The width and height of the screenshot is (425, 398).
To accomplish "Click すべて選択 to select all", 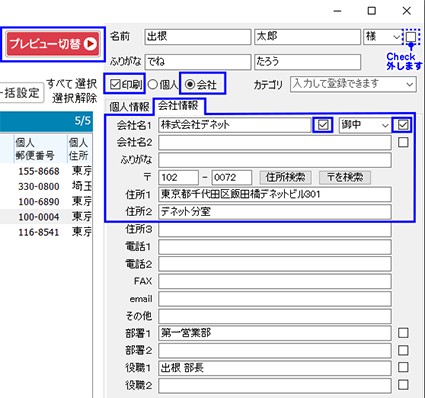I will [72, 83].
